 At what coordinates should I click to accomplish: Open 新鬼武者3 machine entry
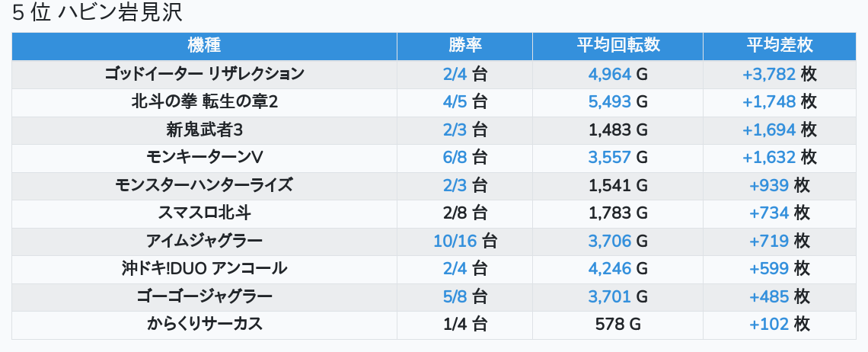[204, 130]
